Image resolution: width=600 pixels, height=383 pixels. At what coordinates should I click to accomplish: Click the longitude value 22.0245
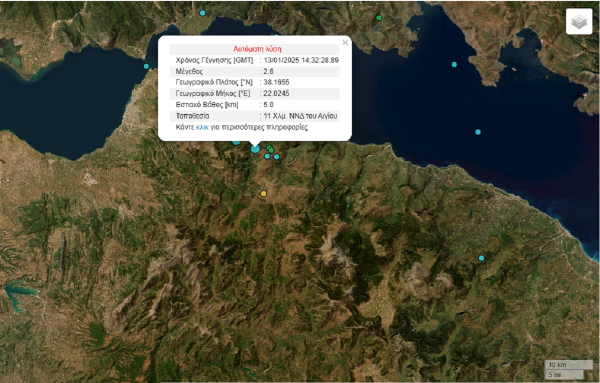276,93
